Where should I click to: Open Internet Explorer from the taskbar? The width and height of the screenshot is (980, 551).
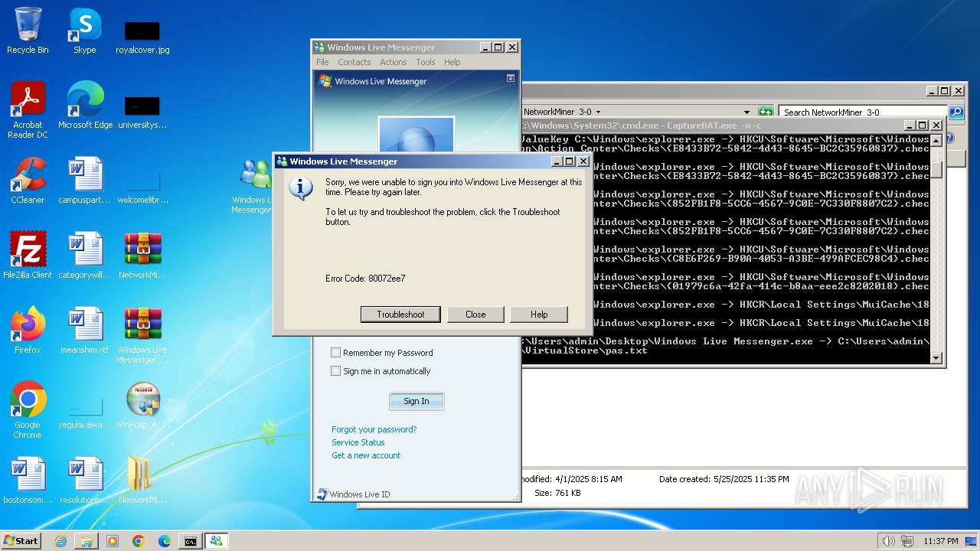click(x=60, y=541)
